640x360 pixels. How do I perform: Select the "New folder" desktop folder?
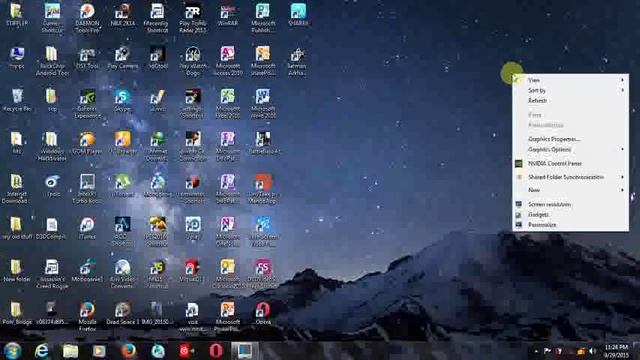(x=16, y=271)
